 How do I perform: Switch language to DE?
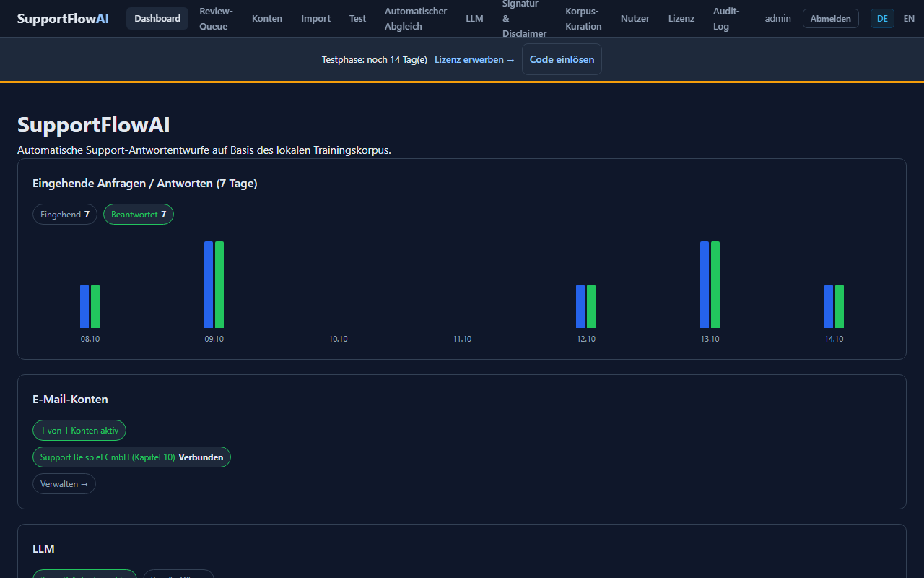coord(882,18)
